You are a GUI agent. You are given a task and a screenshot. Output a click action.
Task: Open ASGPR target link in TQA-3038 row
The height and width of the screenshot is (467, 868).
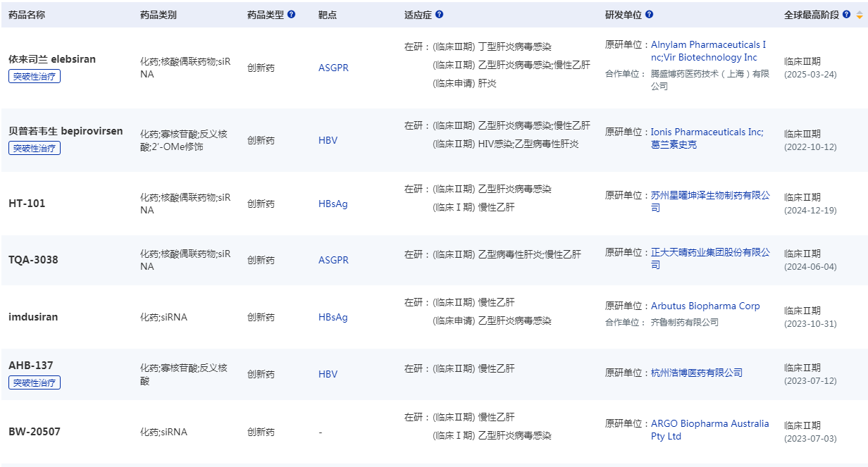(333, 260)
